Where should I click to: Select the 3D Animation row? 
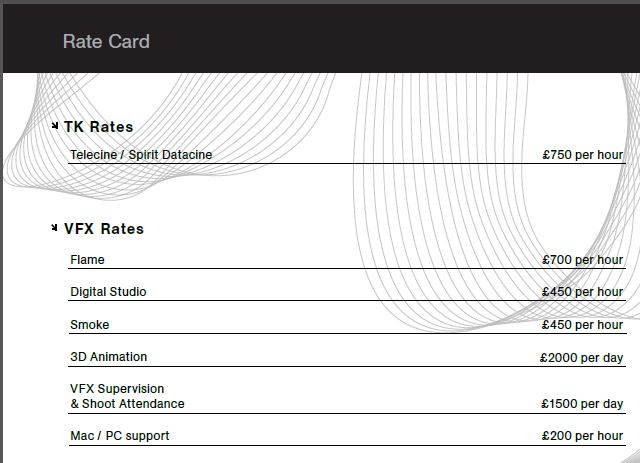click(x=108, y=357)
